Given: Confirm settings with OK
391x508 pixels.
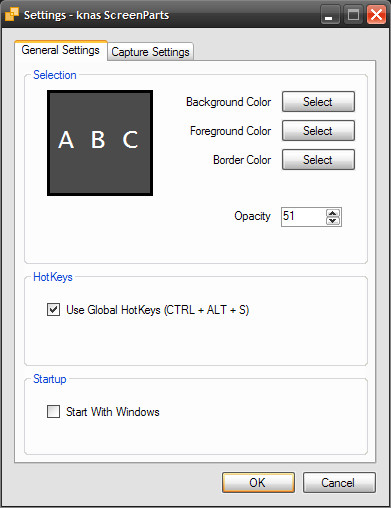Looking at the screenshot, I should pos(258,482).
